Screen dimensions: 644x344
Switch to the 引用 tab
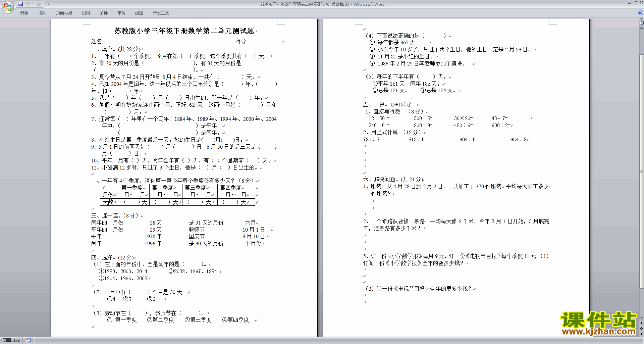click(86, 13)
